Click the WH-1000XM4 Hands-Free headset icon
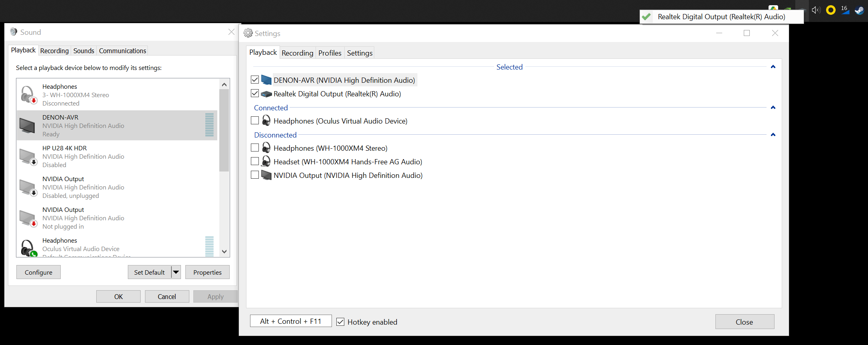Screen dimensions: 868x345 266,162
